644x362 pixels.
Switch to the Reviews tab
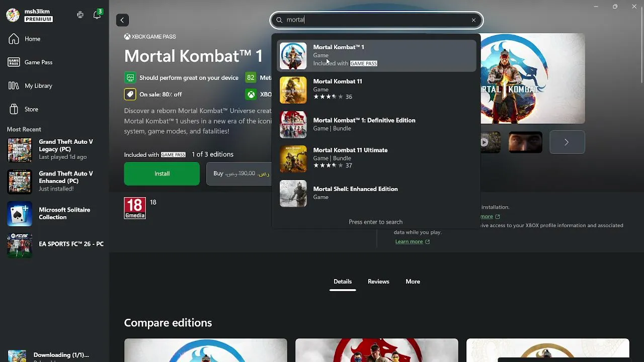pyautogui.click(x=378, y=282)
